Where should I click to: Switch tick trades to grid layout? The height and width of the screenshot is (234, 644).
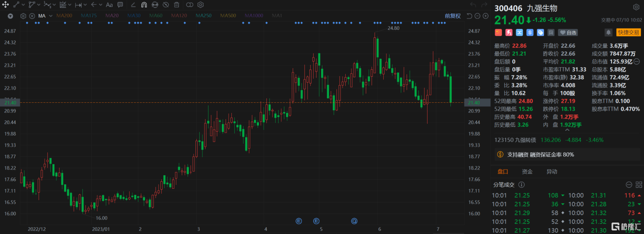[639, 185]
